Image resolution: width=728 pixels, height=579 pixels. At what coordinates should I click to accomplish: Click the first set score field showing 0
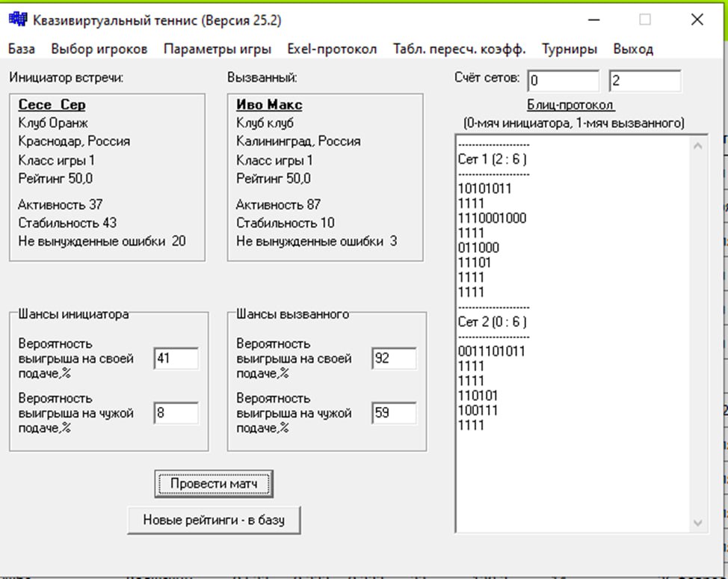click(x=563, y=81)
